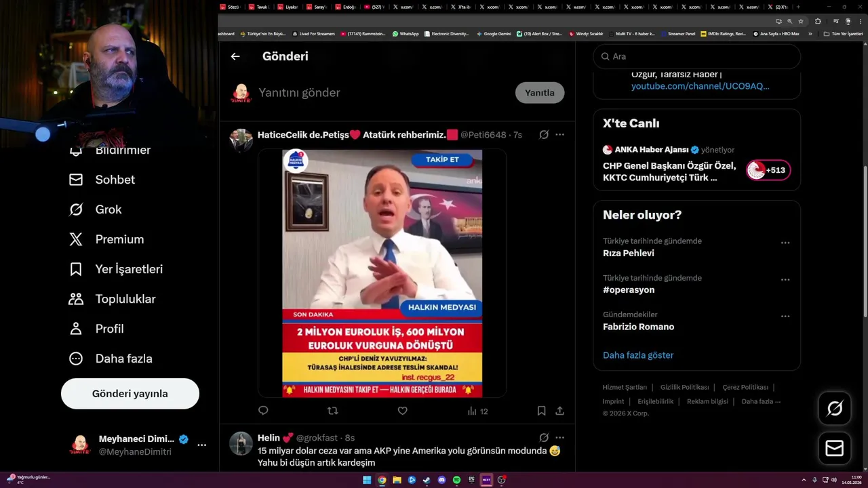Repost the HaticeCelik post

pyautogui.click(x=333, y=411)
